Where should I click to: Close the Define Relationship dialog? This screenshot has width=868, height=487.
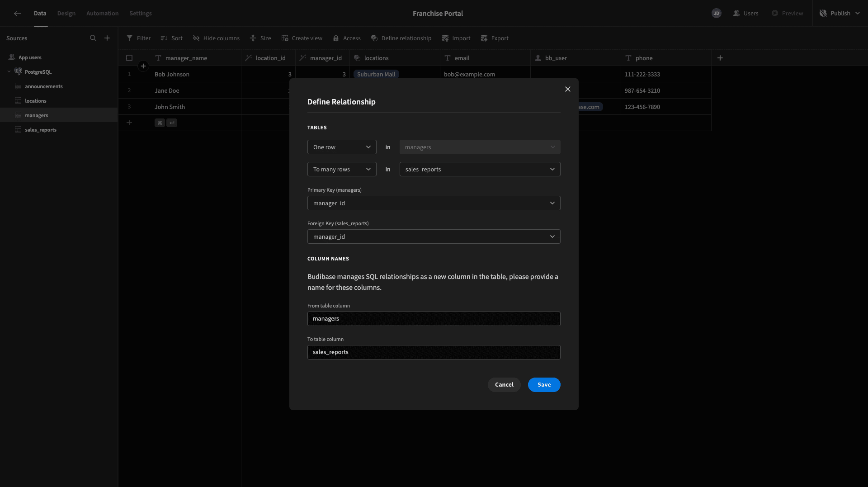pyautogui.click(x=568, y=89)
